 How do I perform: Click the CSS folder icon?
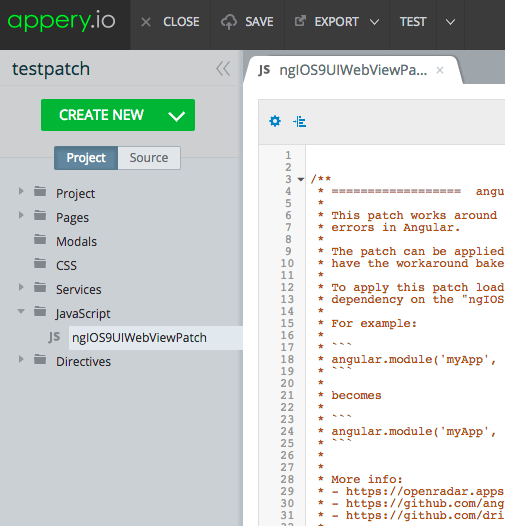[40, 263]
